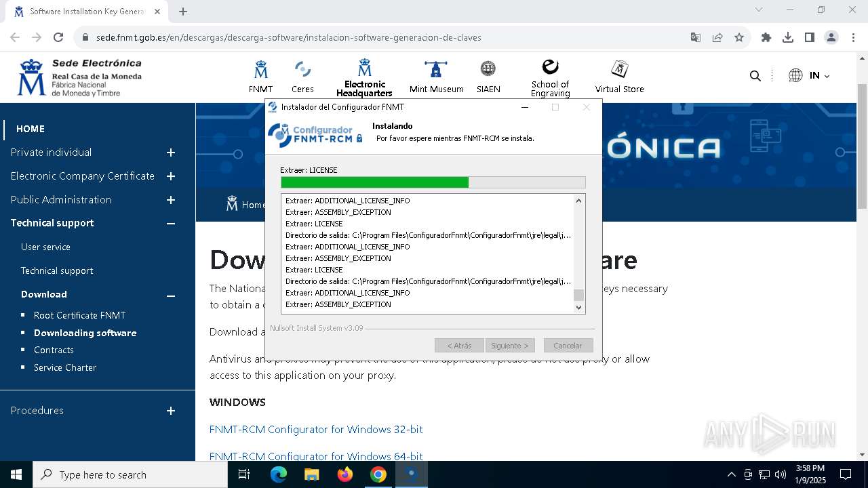Open User service menu item
868x488 pixels.
pos(45,247)
